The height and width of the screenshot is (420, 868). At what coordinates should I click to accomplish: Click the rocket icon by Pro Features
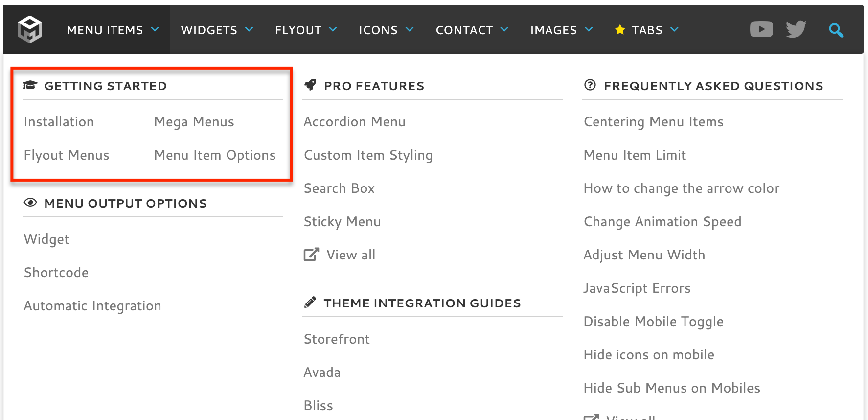tap(310, 85)
